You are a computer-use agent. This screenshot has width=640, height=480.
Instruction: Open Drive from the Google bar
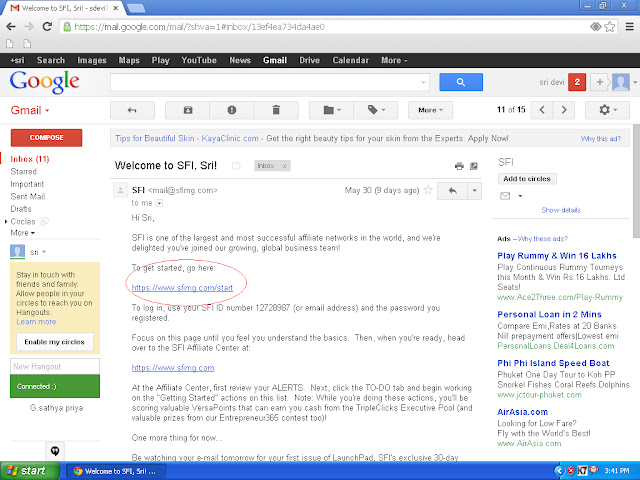(309, 60)
